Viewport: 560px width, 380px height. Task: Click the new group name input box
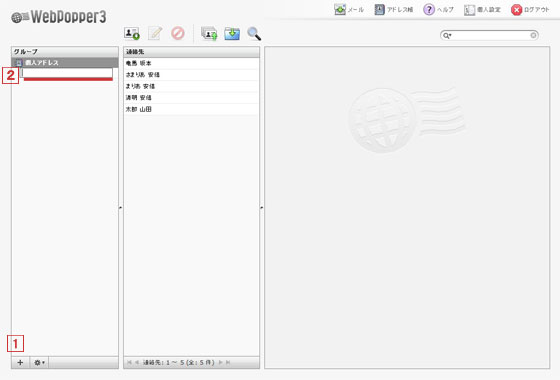click(x=67, y=73)
